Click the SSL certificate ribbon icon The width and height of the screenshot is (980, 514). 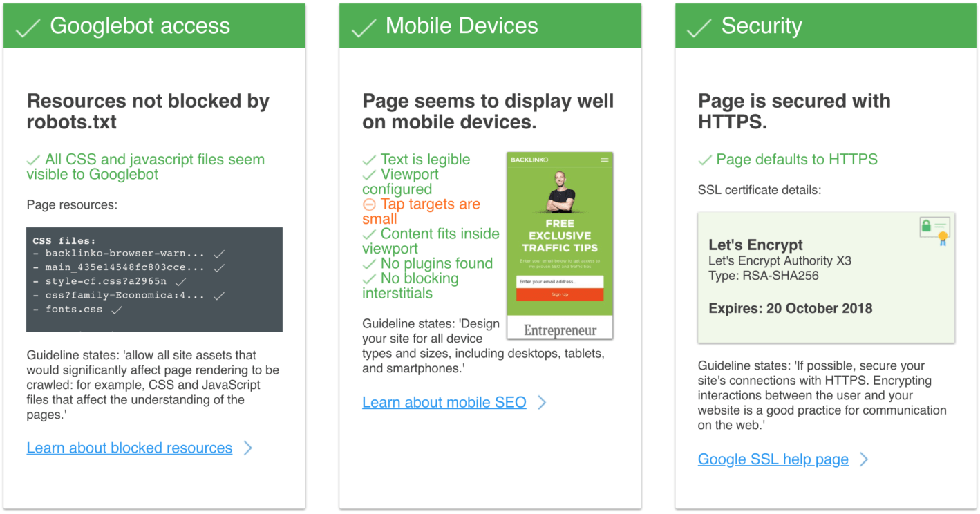pos(934,230)
